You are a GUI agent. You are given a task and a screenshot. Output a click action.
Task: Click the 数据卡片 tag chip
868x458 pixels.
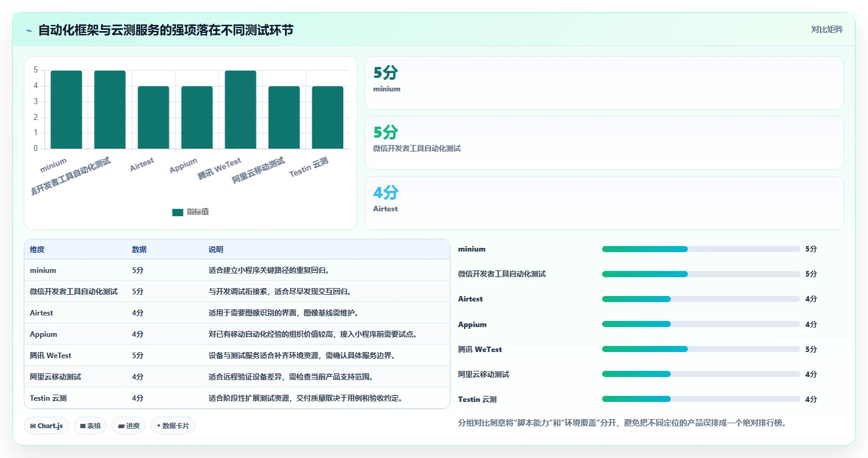click(x=173, y=426)
